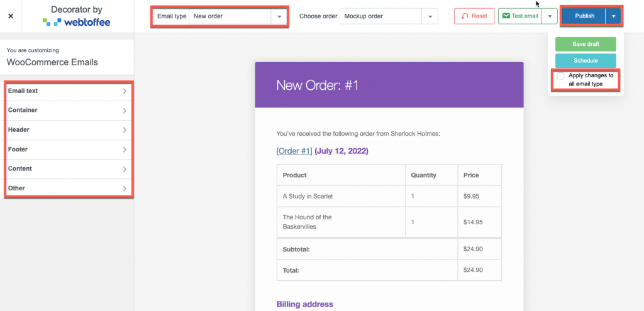The image size is (644, 311).
Task: Click the $14.95 price cell
Action: pos(479,222)
